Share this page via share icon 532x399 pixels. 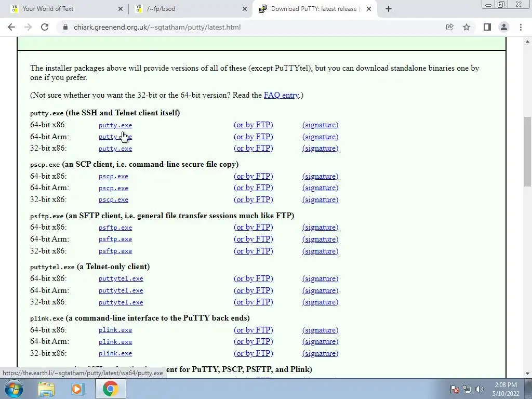449,27
